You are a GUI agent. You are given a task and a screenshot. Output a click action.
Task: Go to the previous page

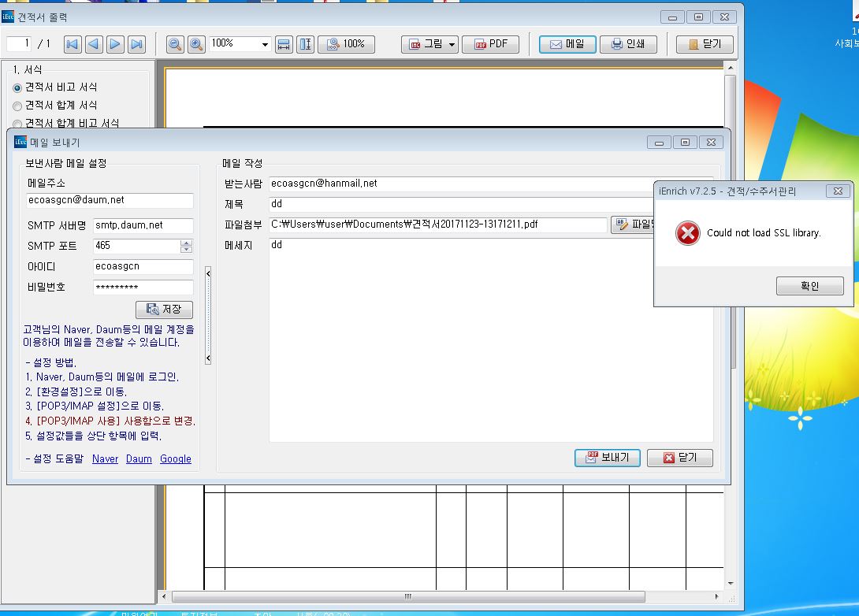tap(94, 44)
